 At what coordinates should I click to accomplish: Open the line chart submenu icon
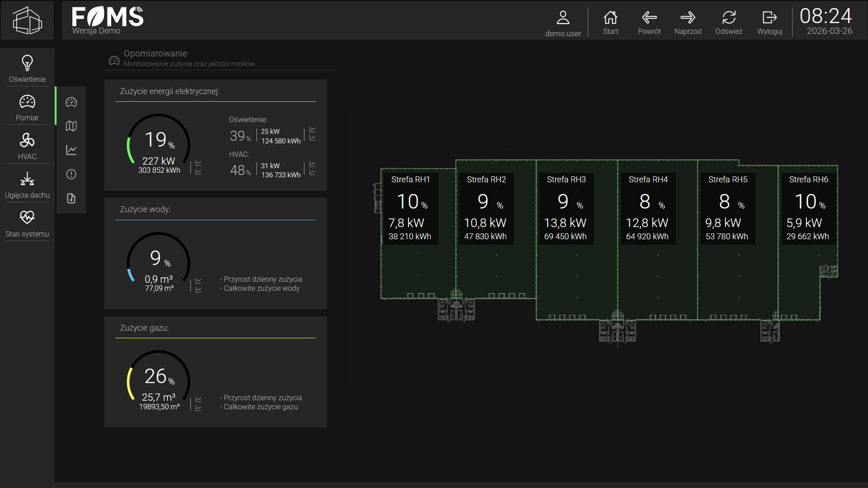(x=71, y=150)
